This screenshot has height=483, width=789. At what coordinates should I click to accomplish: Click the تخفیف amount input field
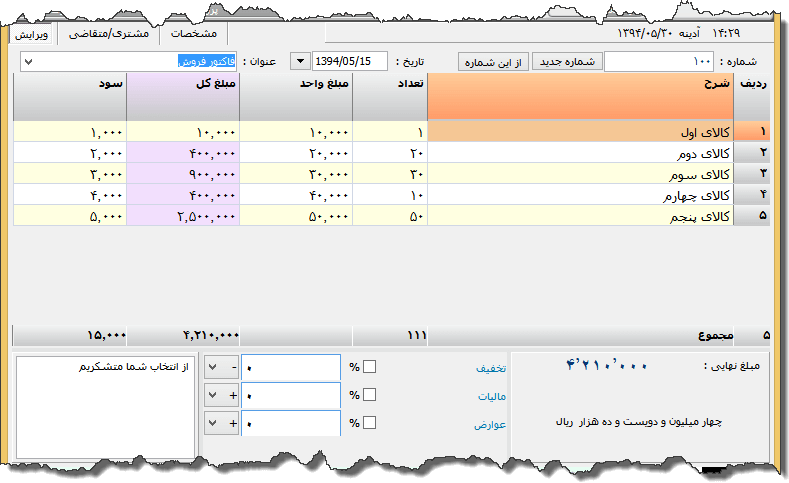tap(290, 367)
